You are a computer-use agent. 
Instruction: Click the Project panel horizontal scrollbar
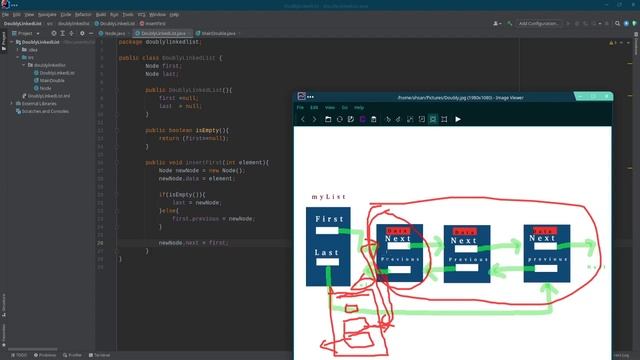(x=33, y=349)
